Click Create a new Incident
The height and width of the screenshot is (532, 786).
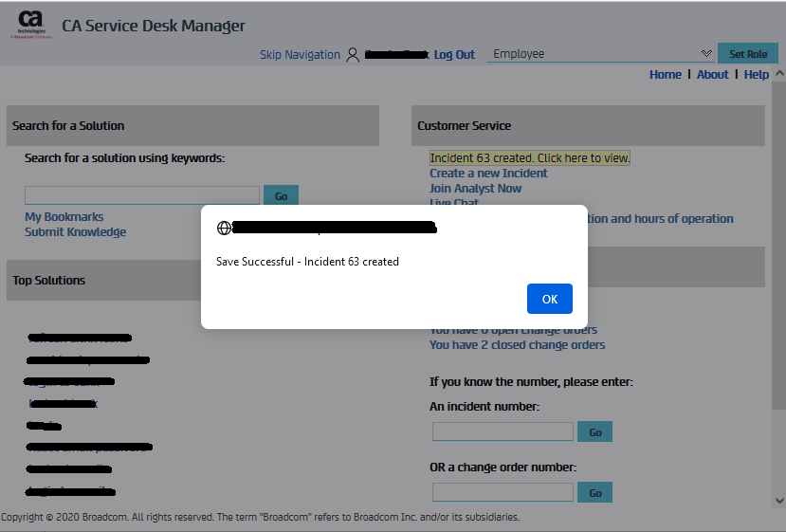tap(488, 174)
